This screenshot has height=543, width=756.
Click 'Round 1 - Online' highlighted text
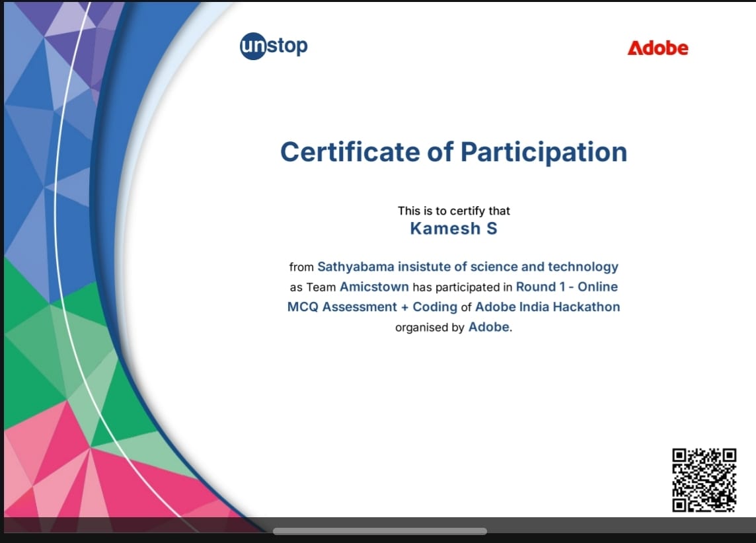pos(566,287)
